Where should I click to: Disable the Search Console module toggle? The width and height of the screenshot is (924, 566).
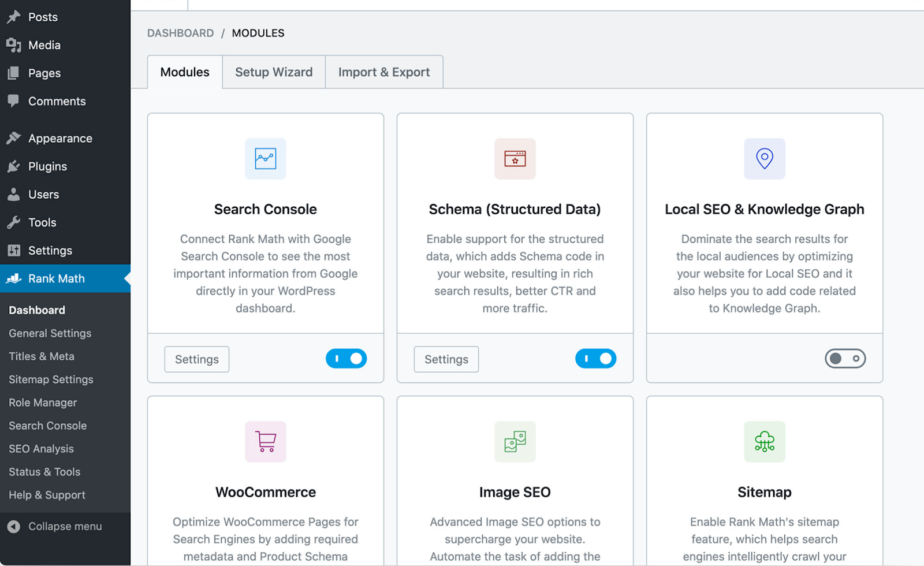346,359
